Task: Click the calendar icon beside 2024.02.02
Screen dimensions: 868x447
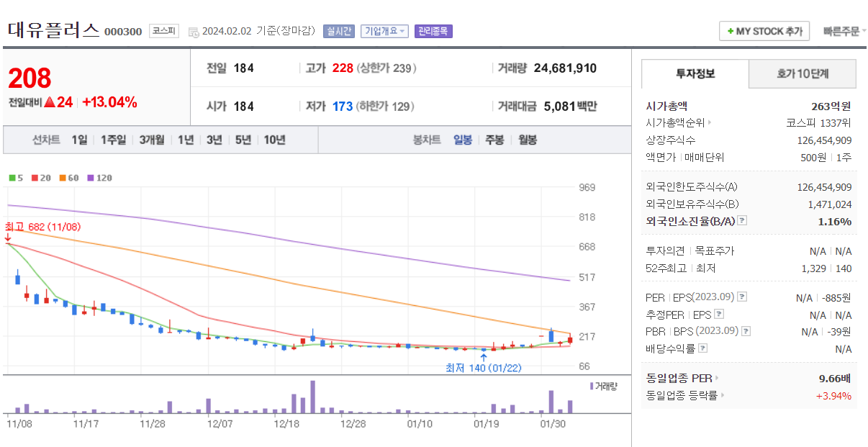Action: pyautogui.click(x=193, y=32)
